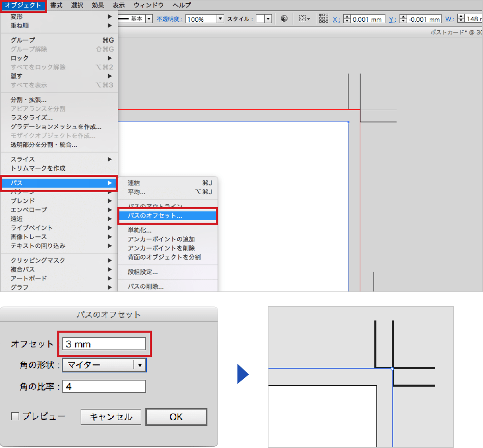Open the スタイル swatch dropdown arrow
This screenshot has height=448, width=483.
click(268, 19)
